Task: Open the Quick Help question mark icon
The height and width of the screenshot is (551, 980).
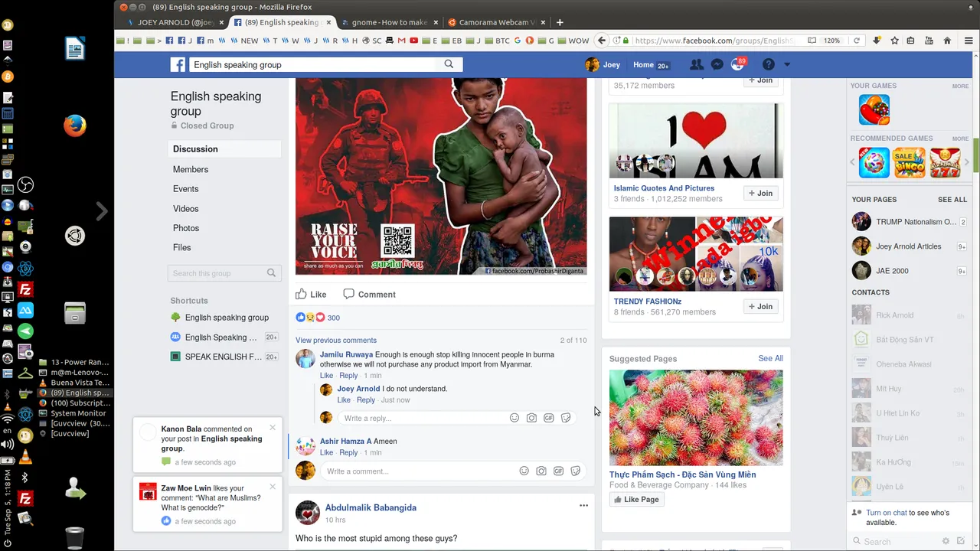Action: [769, 65]
